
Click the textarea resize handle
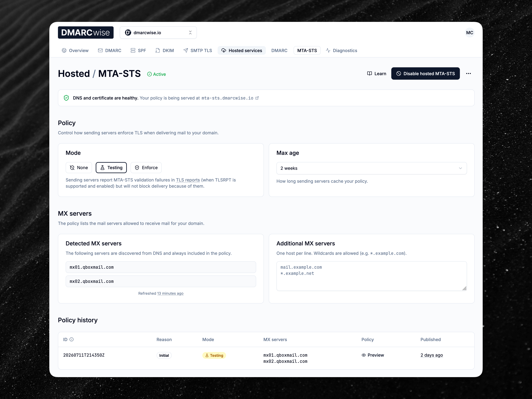[x=464, y=288]
